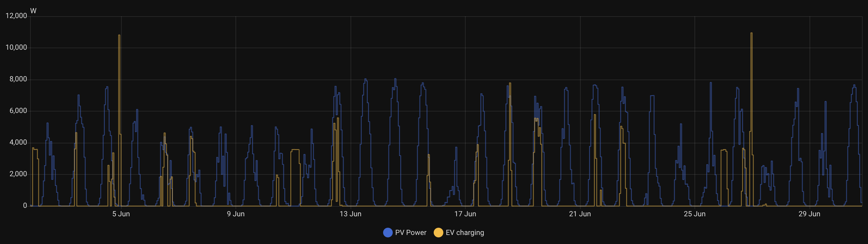Click the yellow EV charging legend dot
868x244 pixels.
[x=439, y=233]
